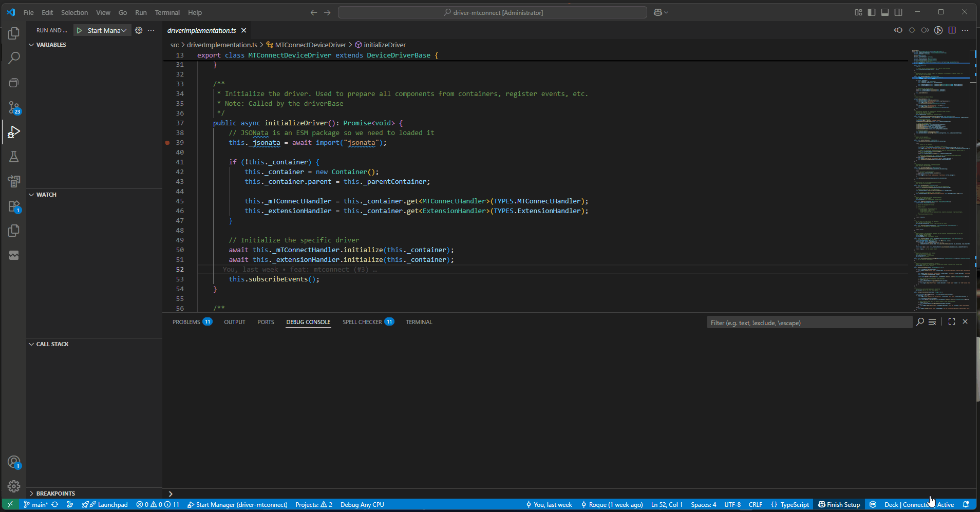Image resolution: width=980 pixels, height=512 pixels.
Task: Open Run and Debug views more actions
Action: point(151,30)
